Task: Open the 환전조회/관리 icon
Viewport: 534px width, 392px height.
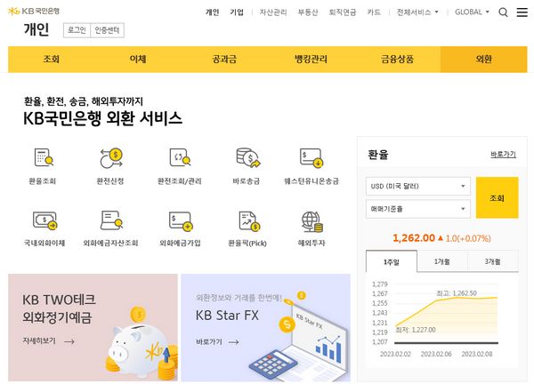Action: coord(180,157)
